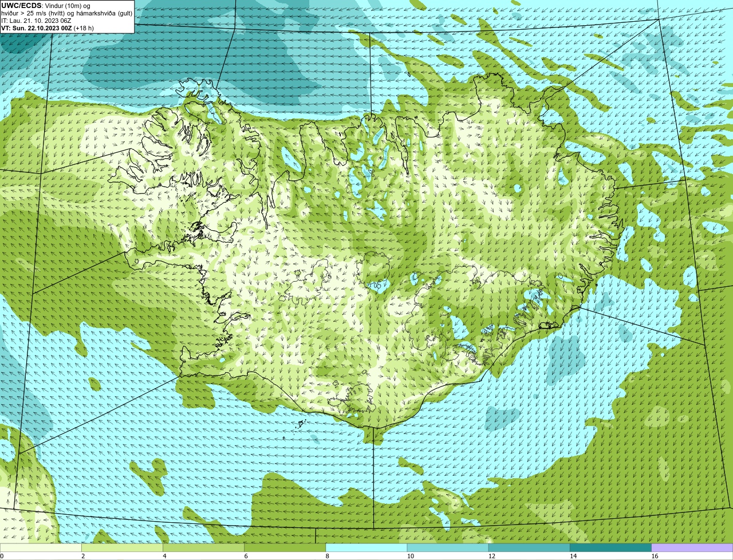Click the legend scale label '8'
733x560 pixels.
click(327, 556)
